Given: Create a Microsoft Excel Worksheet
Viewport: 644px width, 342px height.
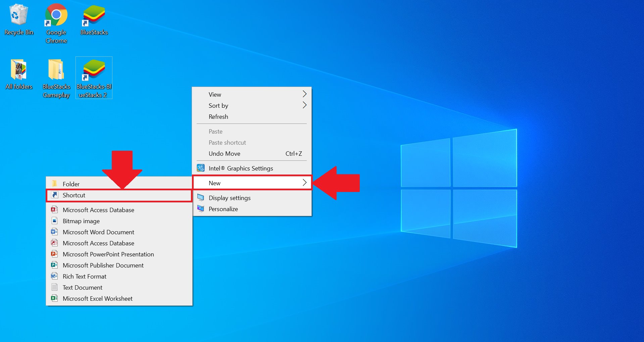Looking at the screenshot, I should point(119,298).
